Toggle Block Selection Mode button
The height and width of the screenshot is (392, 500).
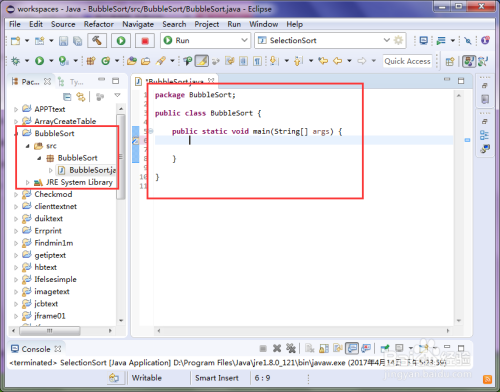pyautogui.click(x=243, y=61)
